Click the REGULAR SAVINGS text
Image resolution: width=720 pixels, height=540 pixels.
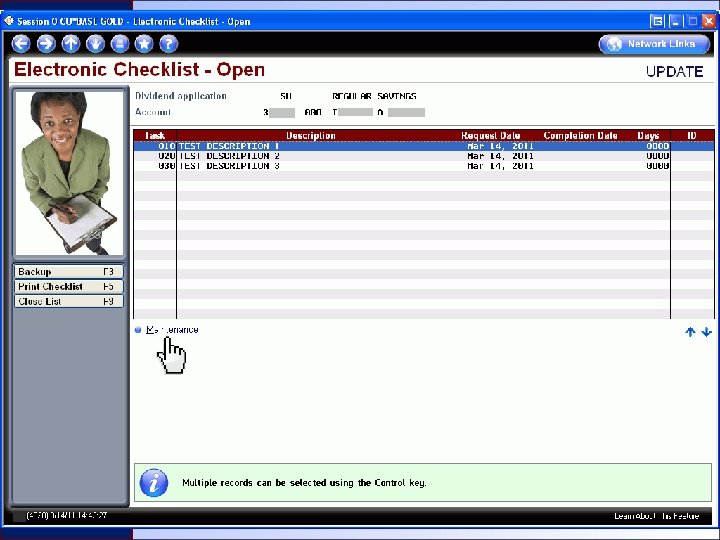click(374, 96)
